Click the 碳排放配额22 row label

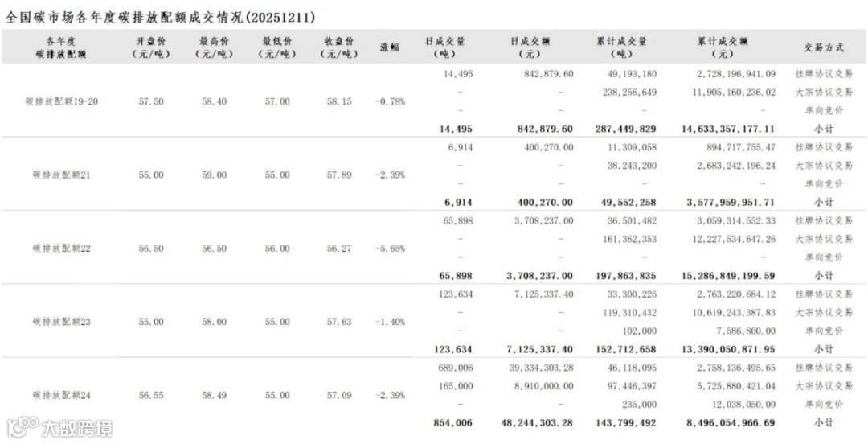[61, 249]
